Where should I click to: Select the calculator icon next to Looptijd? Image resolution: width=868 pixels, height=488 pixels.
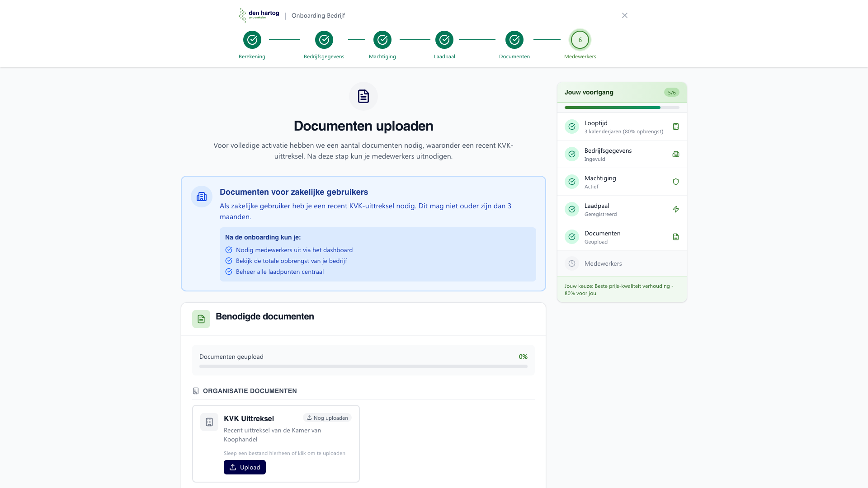(x=676, y=127)
